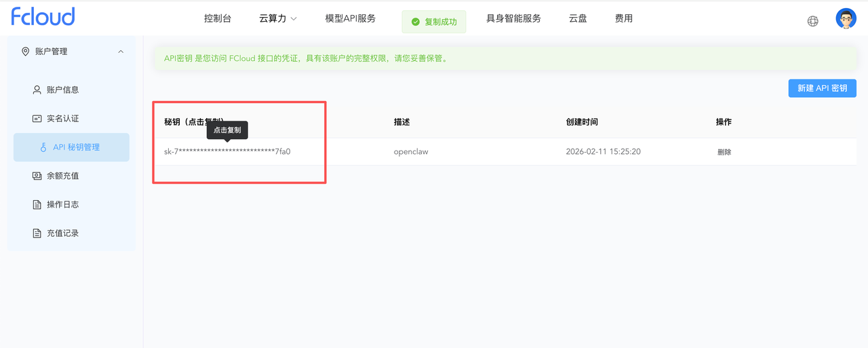The image size is (868, 348).
Task: Go to 模型API服务 in navigation
Action: click(350, 18)
